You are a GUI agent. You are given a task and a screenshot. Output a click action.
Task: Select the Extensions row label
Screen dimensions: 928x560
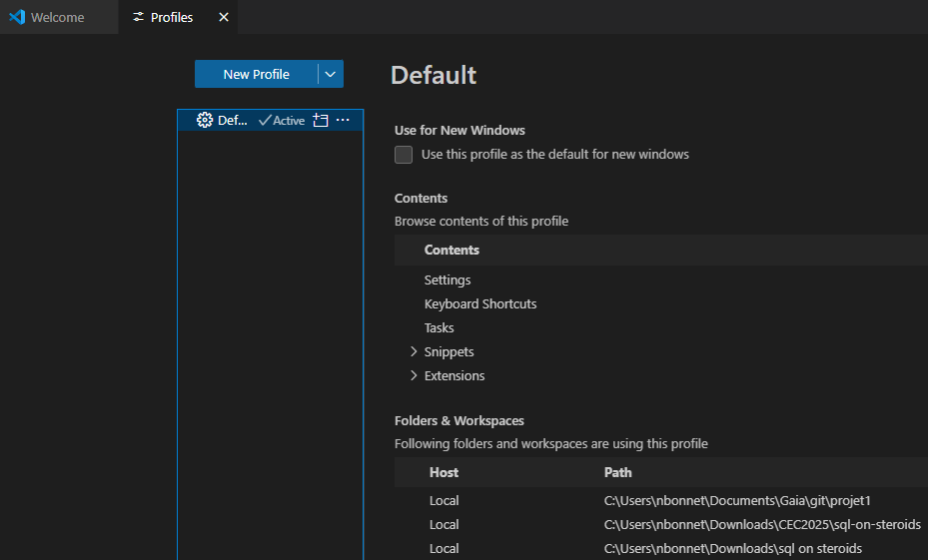coord(455,375)
